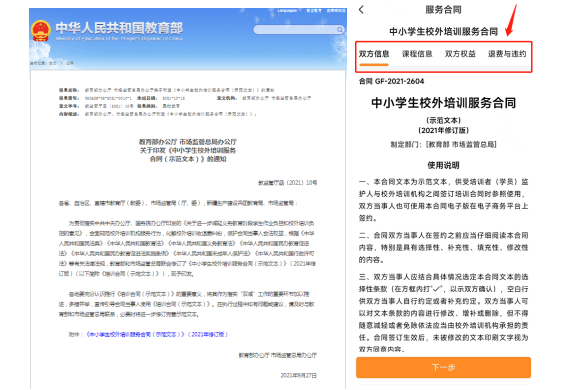The width and height of the screenshot is (565, 390).
Task: Click the 合同 GF-2021-2604 text
Action: click(x=391, y=81)
